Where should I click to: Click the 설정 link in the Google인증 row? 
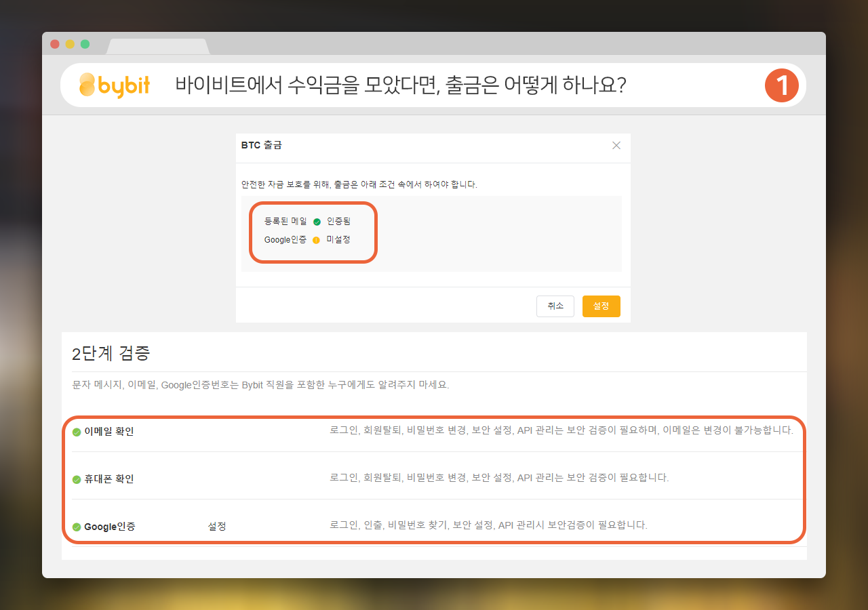tap(217, 526)
